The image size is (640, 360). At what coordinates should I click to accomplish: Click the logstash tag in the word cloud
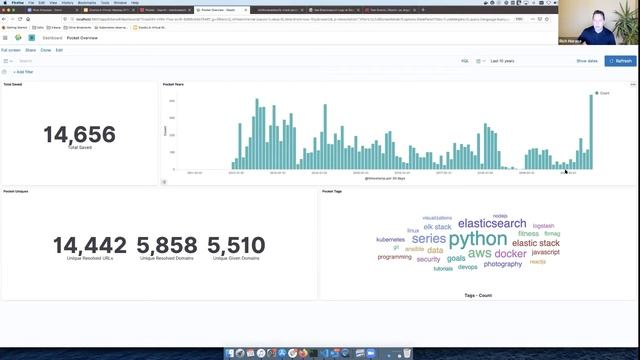pos(543,226)
